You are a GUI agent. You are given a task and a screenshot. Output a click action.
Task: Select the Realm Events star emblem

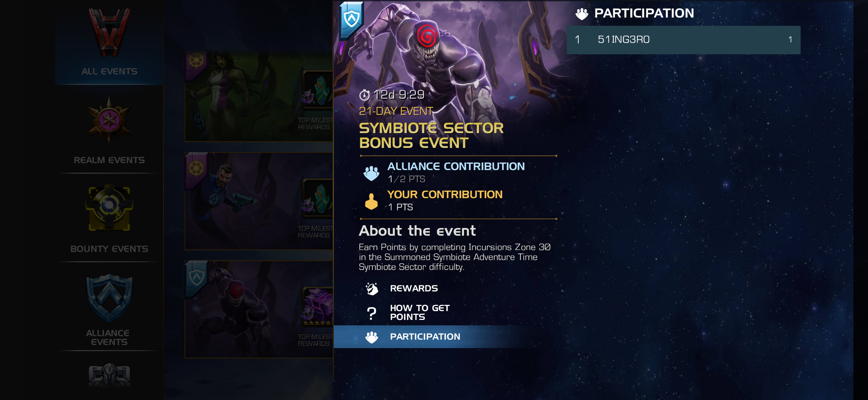pos(109,121)
